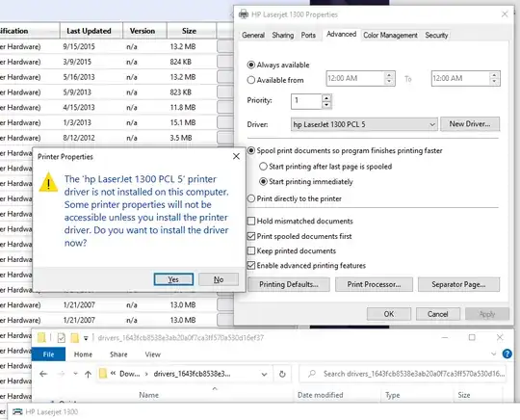520x420 pixels.
Task: Refresh the Explorer folder view
Action: tap(282, 374)
